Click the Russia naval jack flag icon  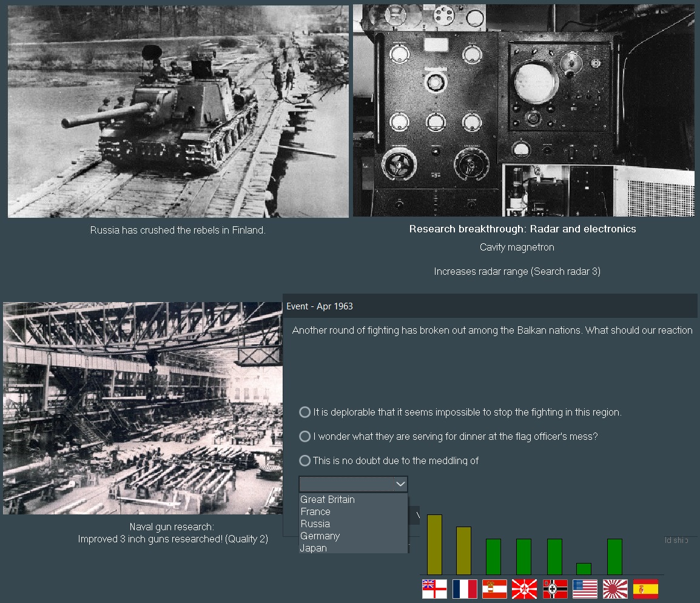coord(525,588)
